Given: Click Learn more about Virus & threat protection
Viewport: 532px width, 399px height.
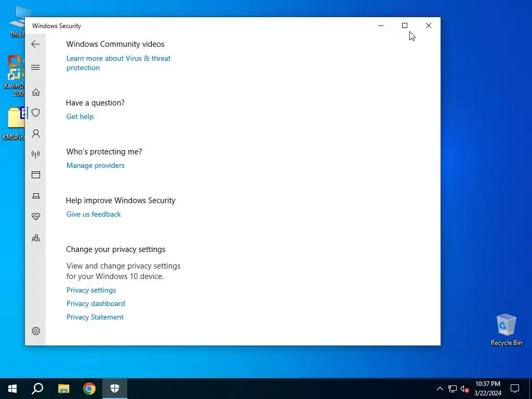Looking at the screenshot, I should coord(118,63).
